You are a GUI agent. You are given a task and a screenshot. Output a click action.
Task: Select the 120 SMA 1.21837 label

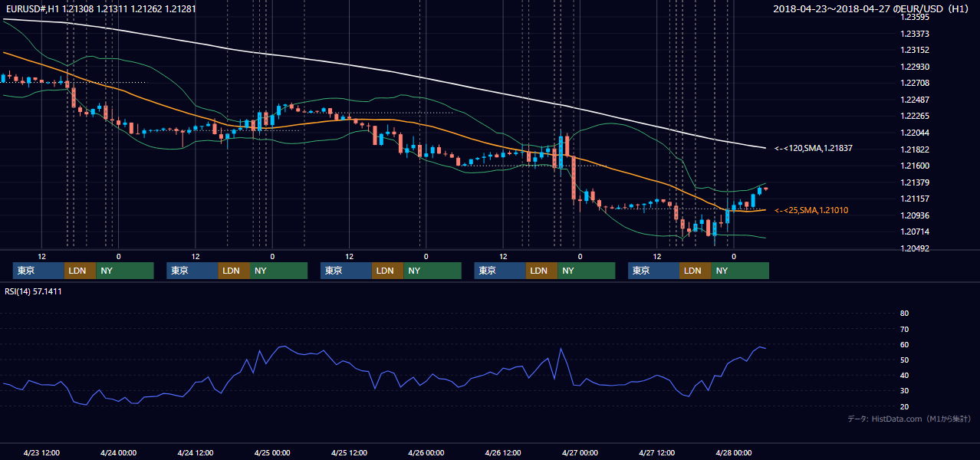[x=814, y=148]
